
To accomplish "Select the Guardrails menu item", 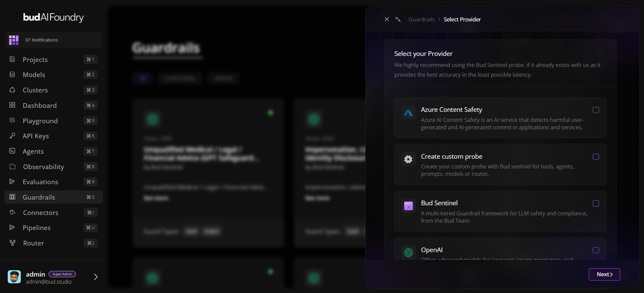I will 53,197.
